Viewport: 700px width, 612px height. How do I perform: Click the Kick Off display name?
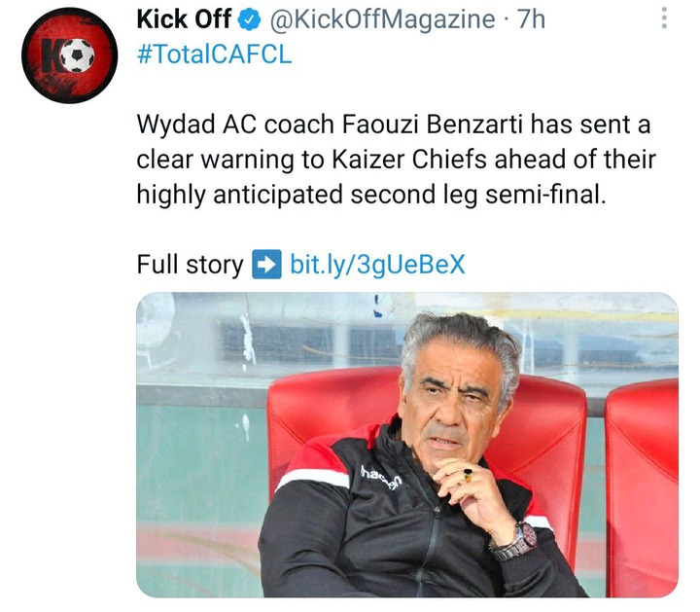(x=183, y=18)
